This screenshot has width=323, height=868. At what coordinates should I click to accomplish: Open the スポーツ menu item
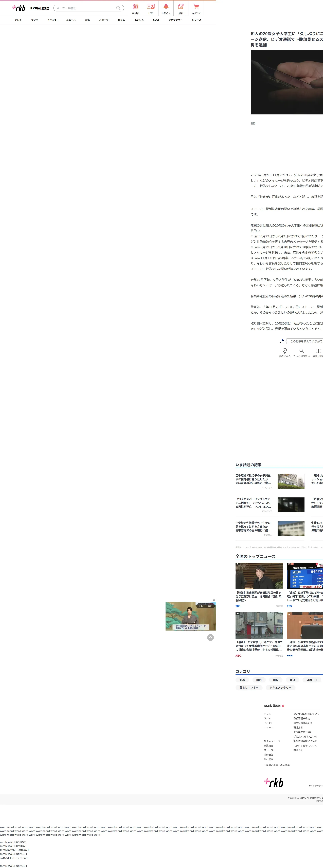click(x=104, y=20)
